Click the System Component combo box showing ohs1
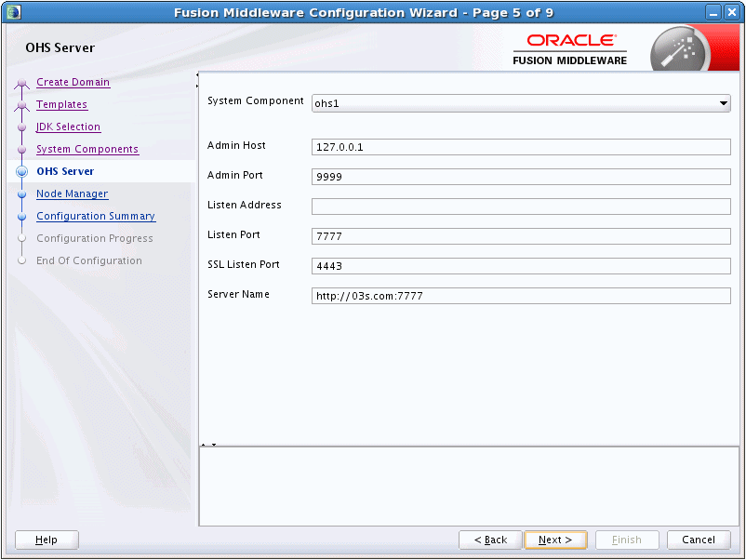746x560 pixels. 521,103
